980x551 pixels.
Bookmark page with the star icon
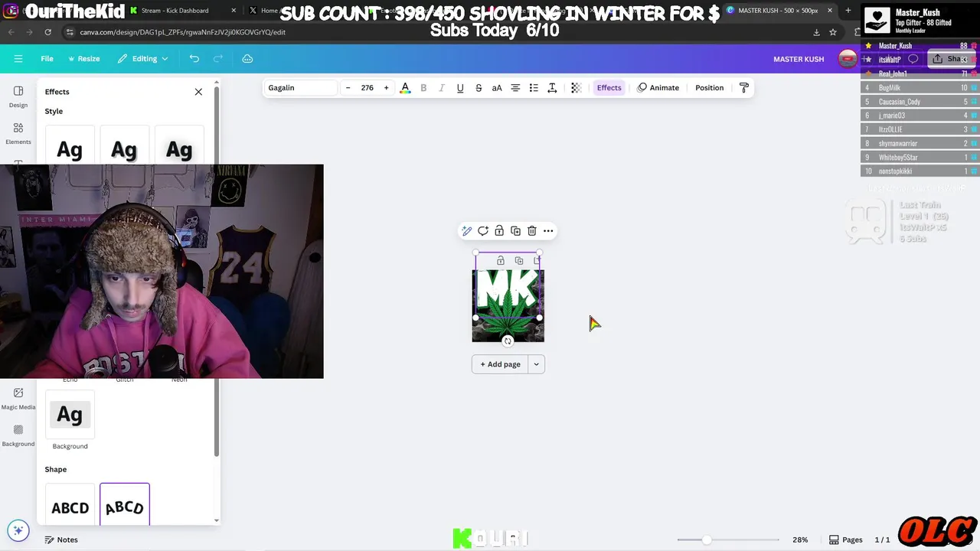pos(833,32)
